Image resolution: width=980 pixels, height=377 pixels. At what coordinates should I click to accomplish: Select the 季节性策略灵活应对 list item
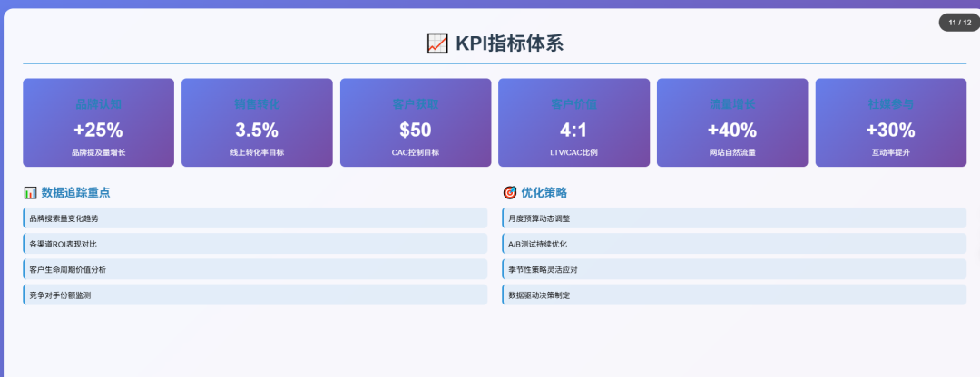[734, 270]
